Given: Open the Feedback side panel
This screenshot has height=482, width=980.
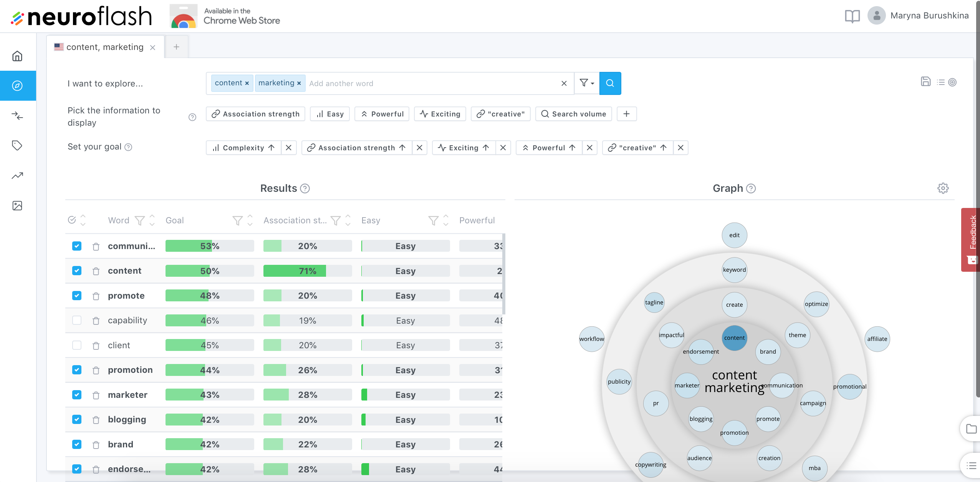Looking at the screenshot, I should point(971,239).
